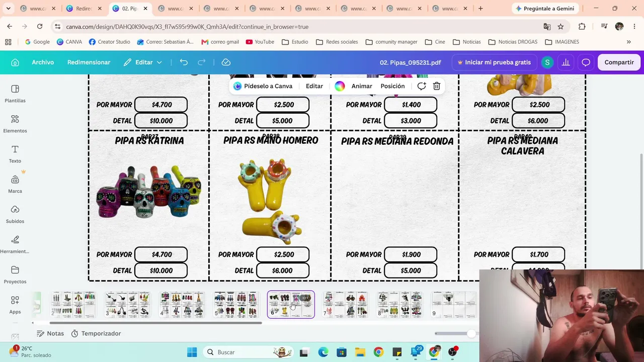This screenshot has height=362, width=644.
Task: Open the Apps sidebar panel
Action: (x=15, y=305)
